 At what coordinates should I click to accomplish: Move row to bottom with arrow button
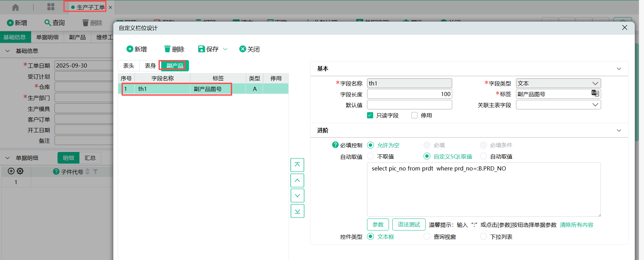[x=297, y=211]
